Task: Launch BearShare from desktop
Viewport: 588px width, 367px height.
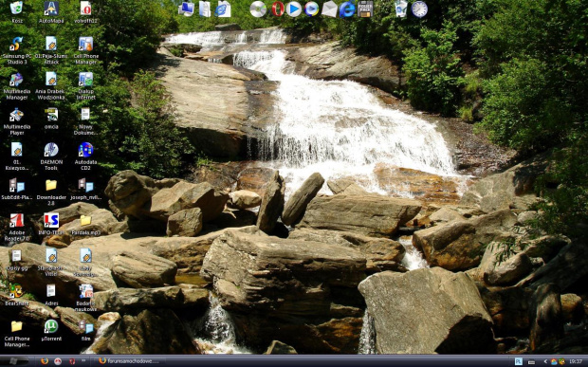Action: pyautogui.click(x=17, y=295)
